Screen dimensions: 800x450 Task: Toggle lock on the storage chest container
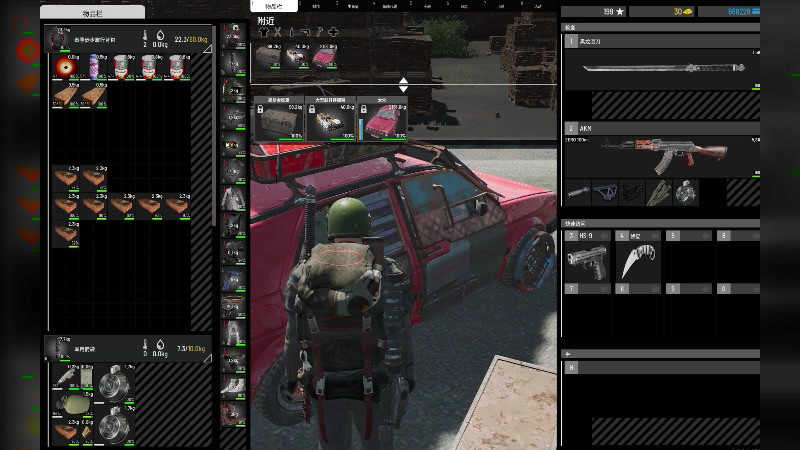click(x=260, y=109)
